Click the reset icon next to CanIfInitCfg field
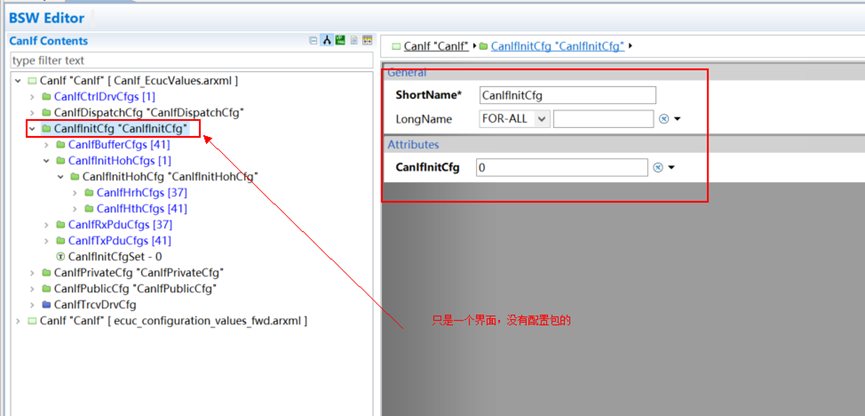The height and width of the screenshot is (416, 865). tap(658, 167)
